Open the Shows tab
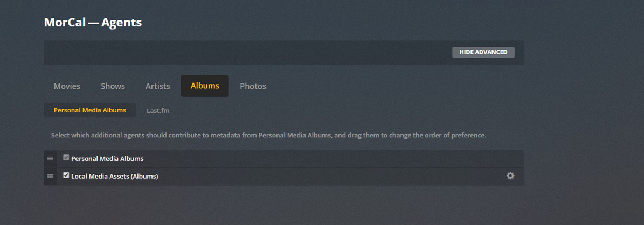Viewport: 644px width, 225px height. coord(113,86)
